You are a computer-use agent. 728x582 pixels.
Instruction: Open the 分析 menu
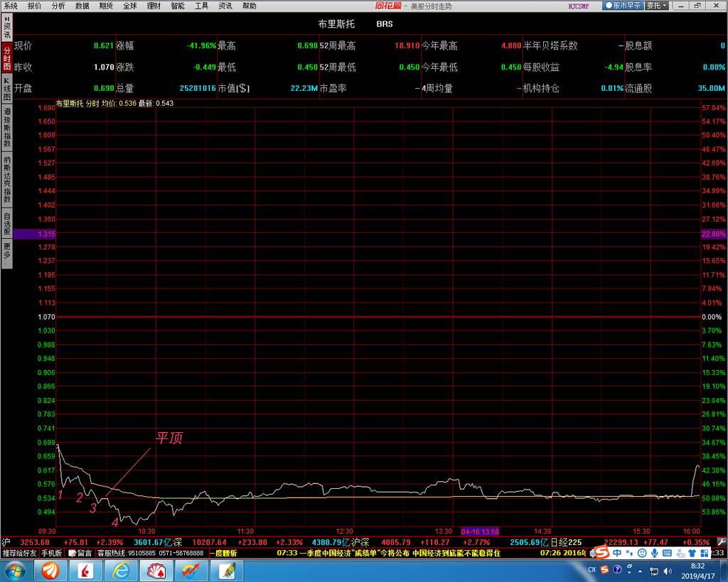[58, 6]
